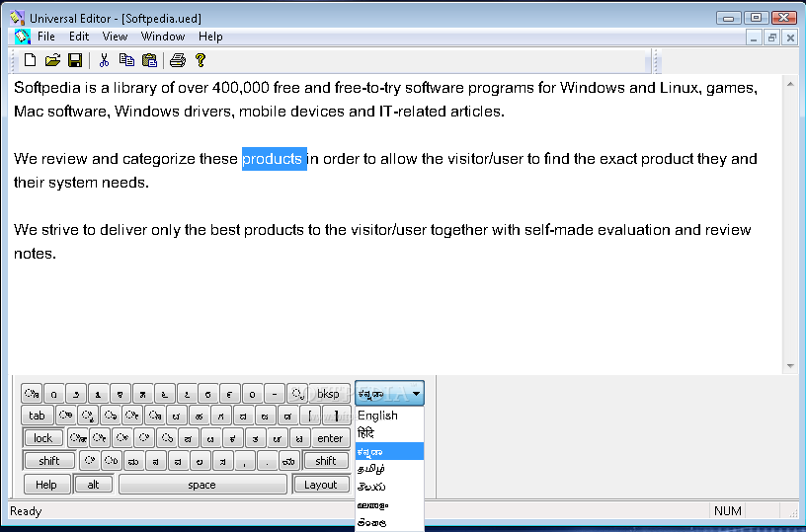806x532 pixels.
Task: Restore the inner Softpedia.ued document window
Action: [x=771, y=38]
